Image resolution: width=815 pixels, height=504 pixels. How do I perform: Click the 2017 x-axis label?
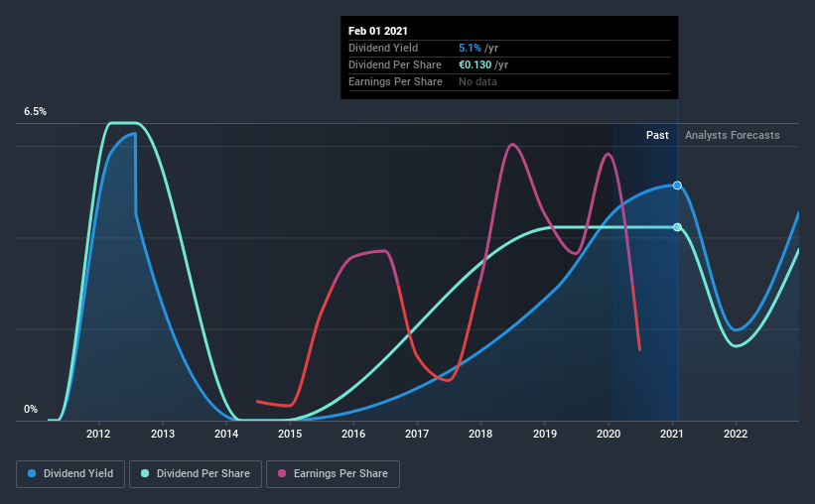(x=417, y=434)
